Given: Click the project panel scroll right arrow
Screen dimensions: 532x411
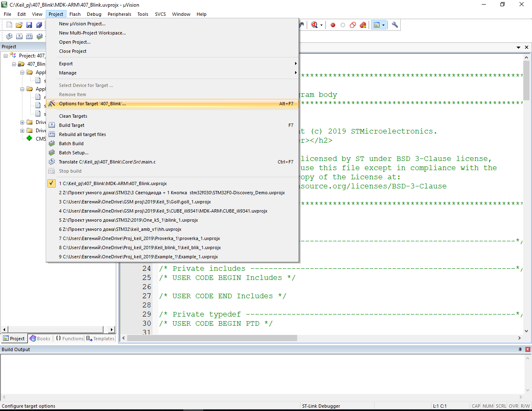Looking at the screenshot, I should pos(111,329).
